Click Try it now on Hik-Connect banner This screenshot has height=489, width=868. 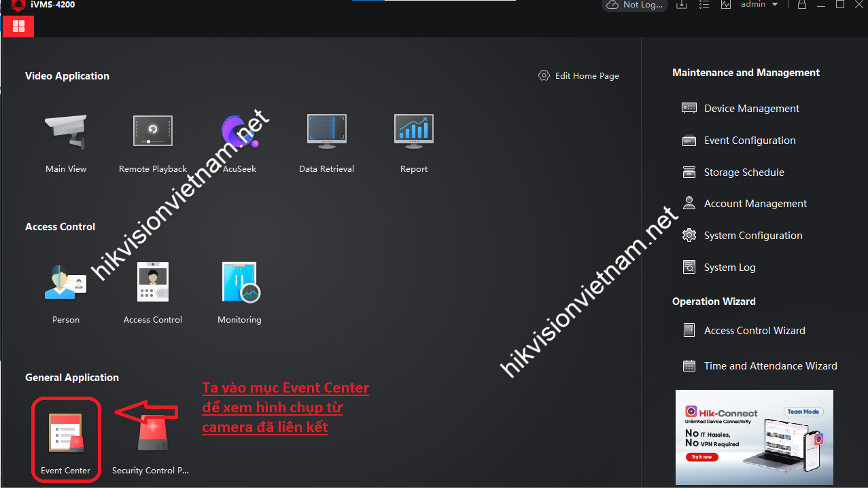[x=701, y=457]
